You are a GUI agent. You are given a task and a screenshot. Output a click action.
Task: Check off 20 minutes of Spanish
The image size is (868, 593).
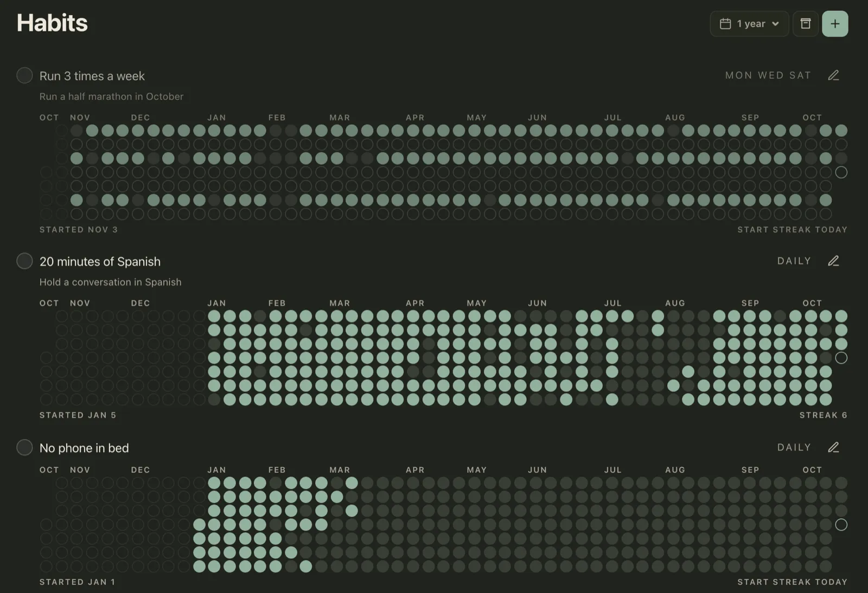[x=24, y=261]
